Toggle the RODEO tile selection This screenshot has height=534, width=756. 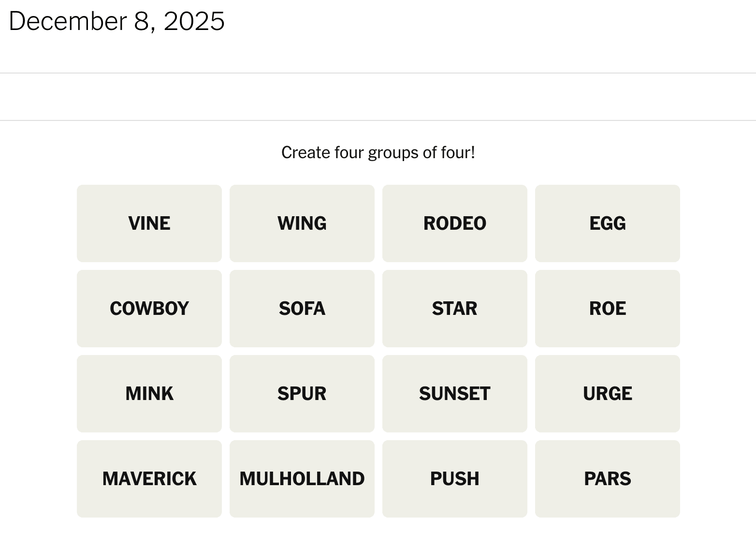pos(454,223)
